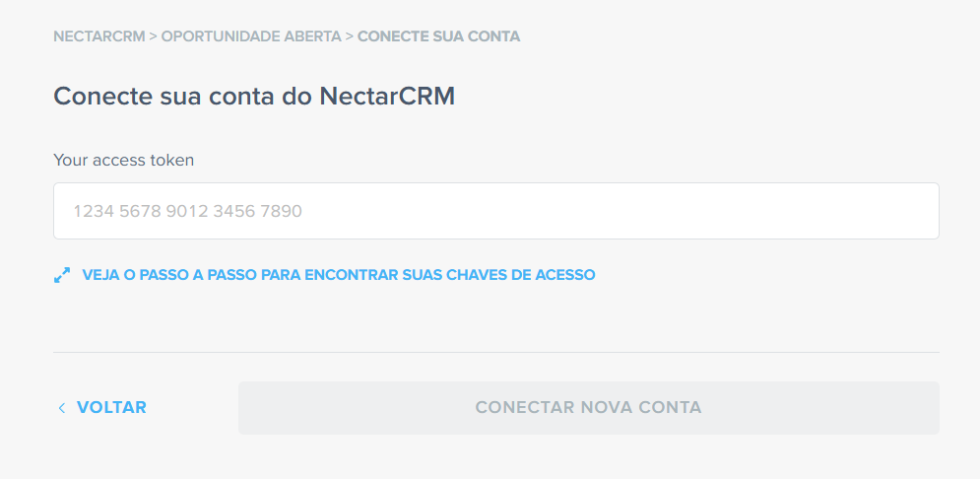
Task: Go back via the VOLTAR link
Action: click(111, 408)
